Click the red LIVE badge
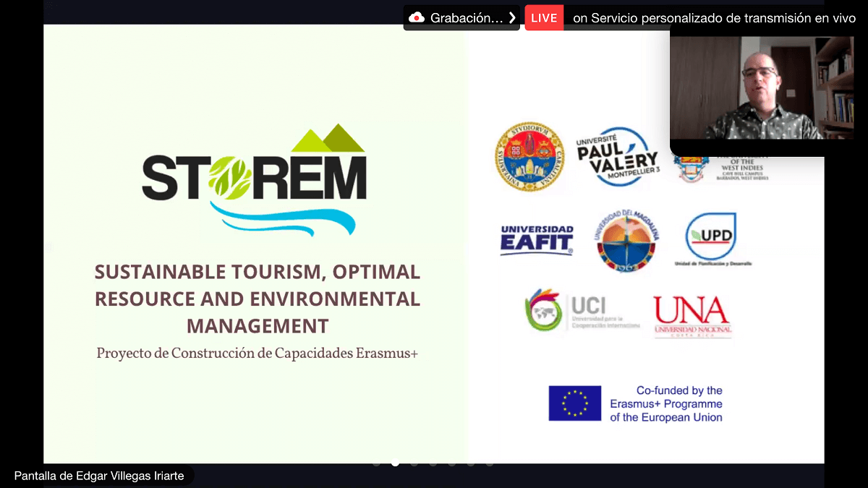 coord(544,18)
